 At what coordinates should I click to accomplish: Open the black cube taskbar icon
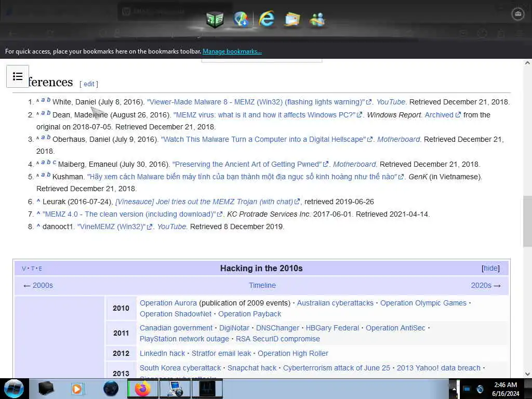46,389
